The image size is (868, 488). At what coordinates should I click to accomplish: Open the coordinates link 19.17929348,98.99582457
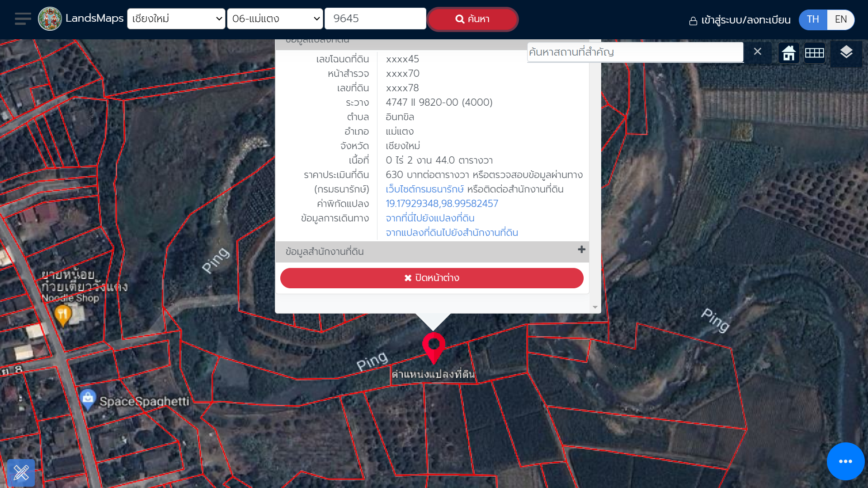click(442, 204)
